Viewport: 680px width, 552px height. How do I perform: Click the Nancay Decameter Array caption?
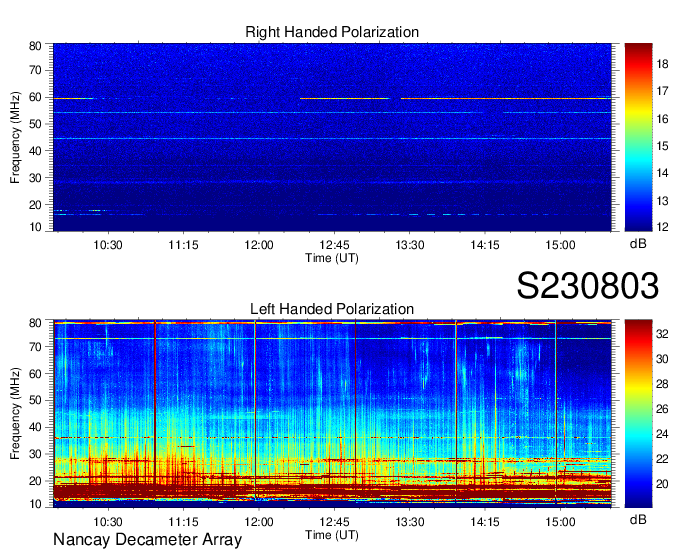(147, 539)
